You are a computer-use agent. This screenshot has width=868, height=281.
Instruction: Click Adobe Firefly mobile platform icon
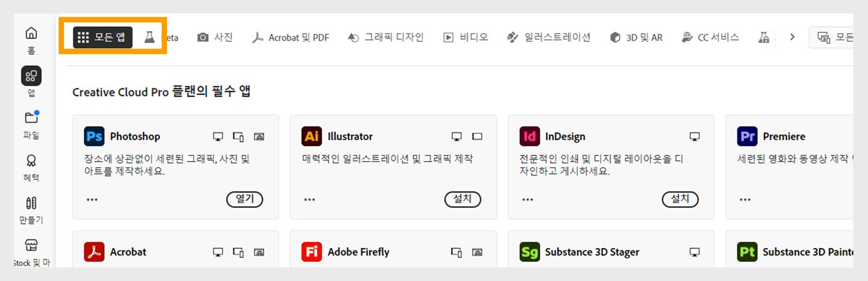(x=456, y=252)
